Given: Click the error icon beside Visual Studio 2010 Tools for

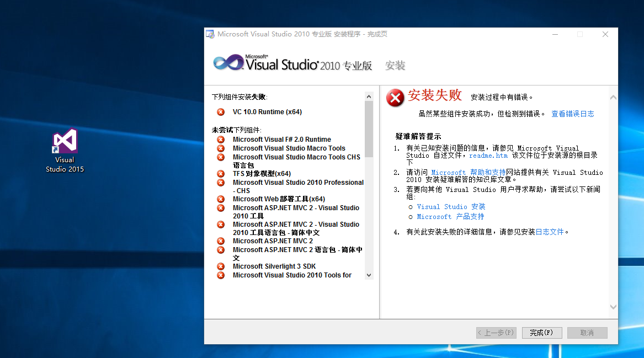Looking at the screenshot, I should pyautogui.click(x=221, y=275).
